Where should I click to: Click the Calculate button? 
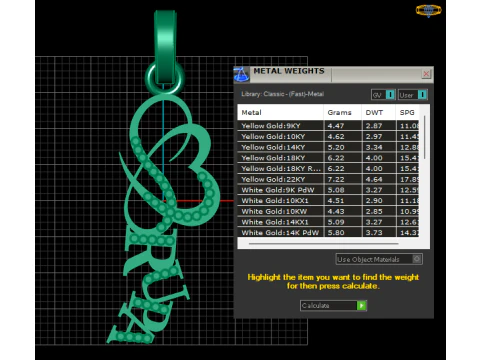click(x=333, y=305)
